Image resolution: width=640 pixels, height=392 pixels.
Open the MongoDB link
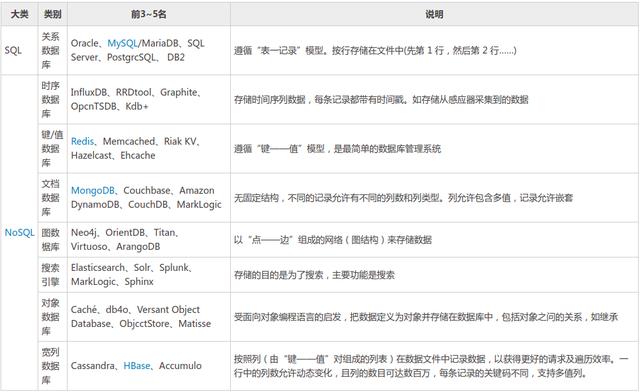[x=93, y=190]
